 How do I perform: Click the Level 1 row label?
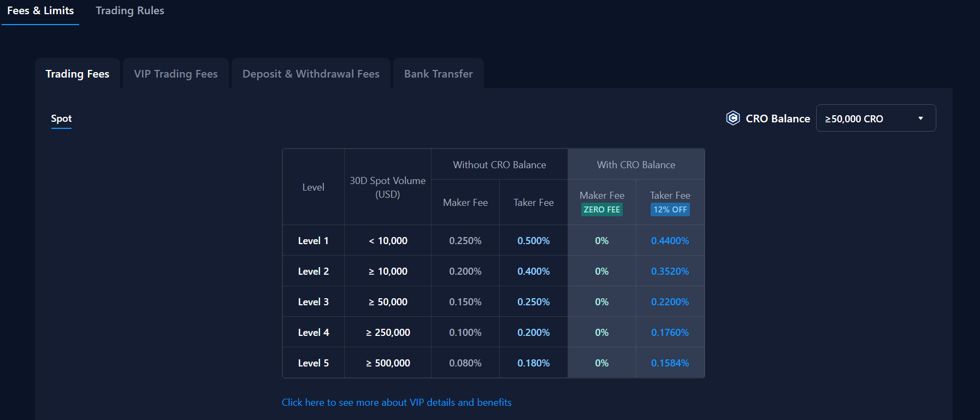(x=313, y=241)
